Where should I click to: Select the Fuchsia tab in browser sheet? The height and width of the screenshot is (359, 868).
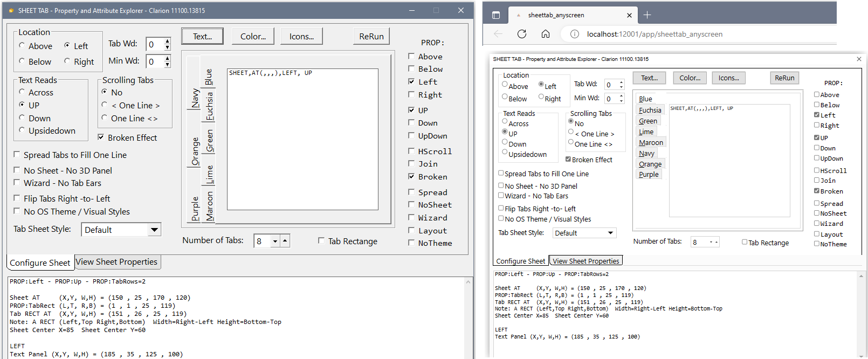[650, 110]
